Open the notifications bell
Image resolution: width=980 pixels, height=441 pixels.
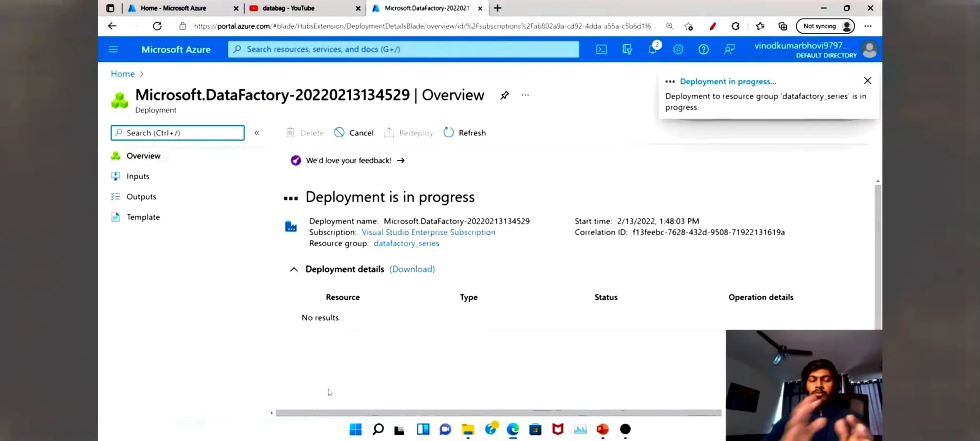[x=653, y=49]
